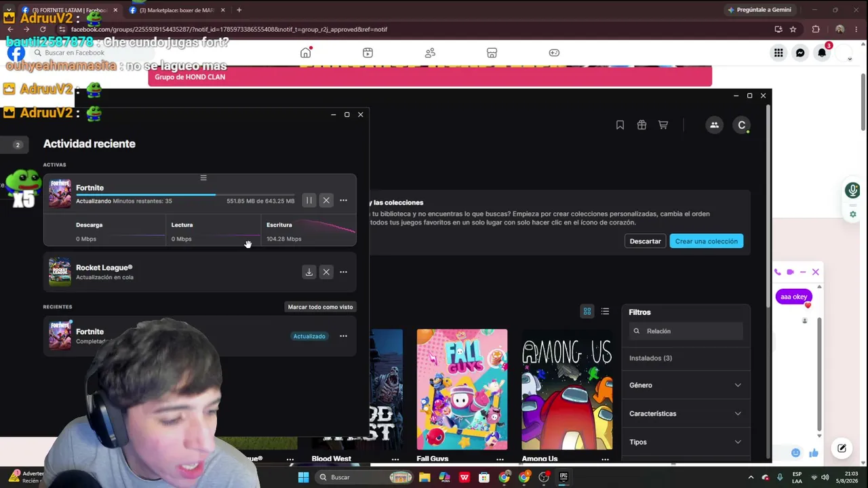Open Epic Games Launcher taskbar icon
Screen dimensions: 868x488
tap(564, 477)
